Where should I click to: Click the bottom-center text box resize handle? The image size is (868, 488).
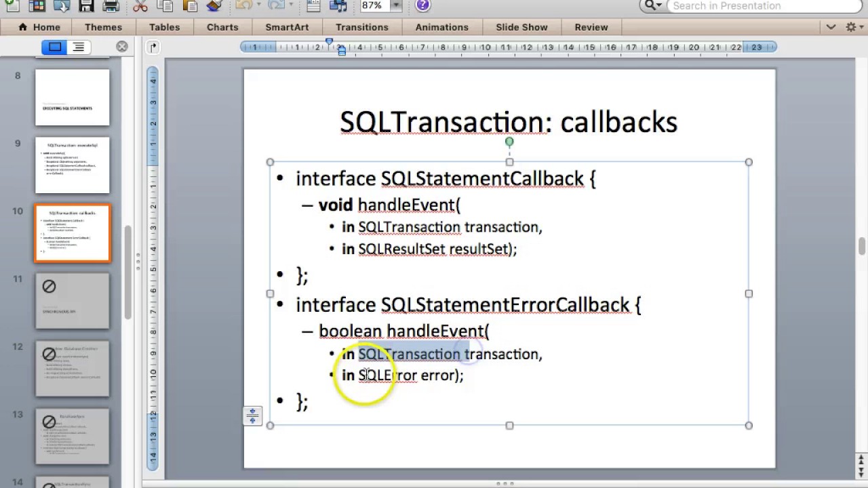click(x=509, y=426)
